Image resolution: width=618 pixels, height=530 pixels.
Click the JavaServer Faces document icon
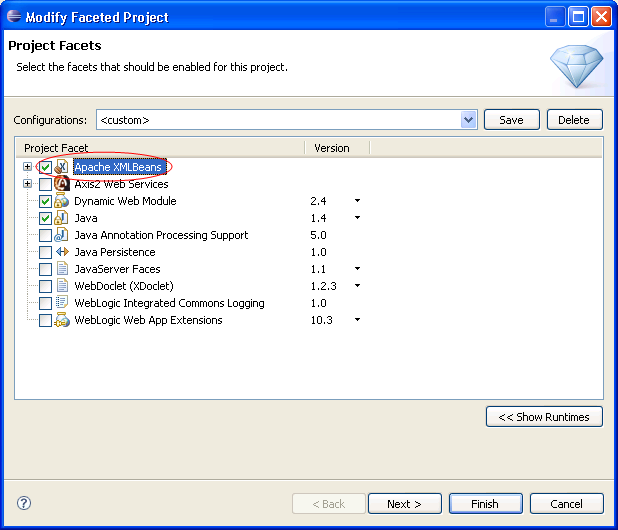61,269
